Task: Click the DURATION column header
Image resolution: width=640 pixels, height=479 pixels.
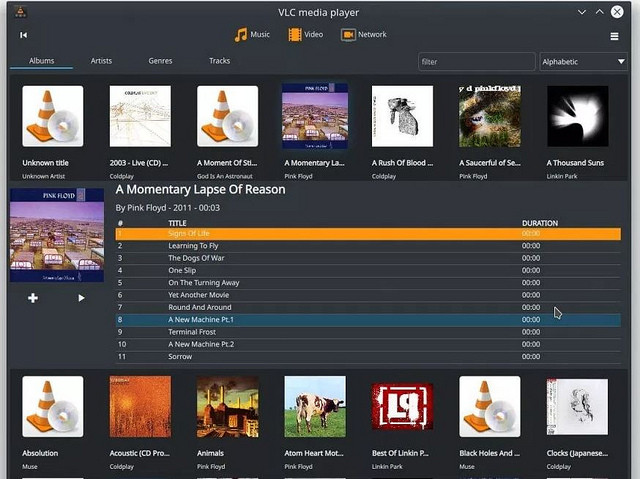Action: 540,223
